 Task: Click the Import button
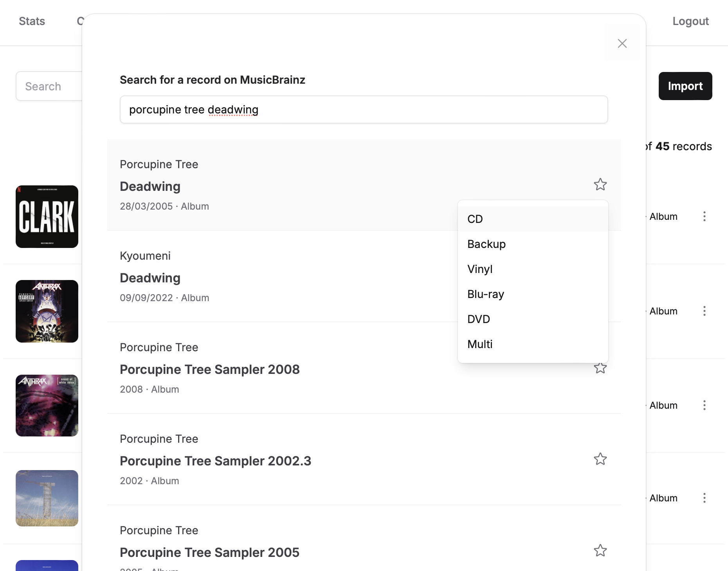pyautogui.click(x=685, y=86)
